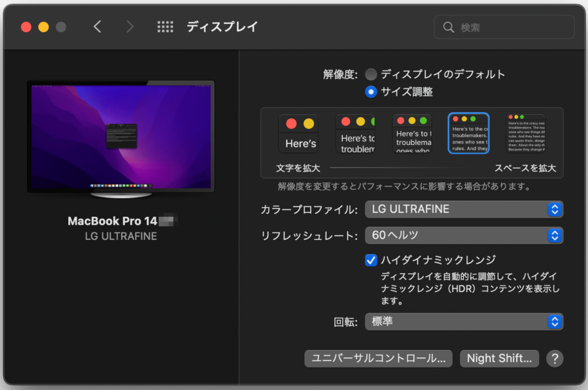
Task: Choose the highlighted fourth scaling thumbnail
Action: pos(469,134)
